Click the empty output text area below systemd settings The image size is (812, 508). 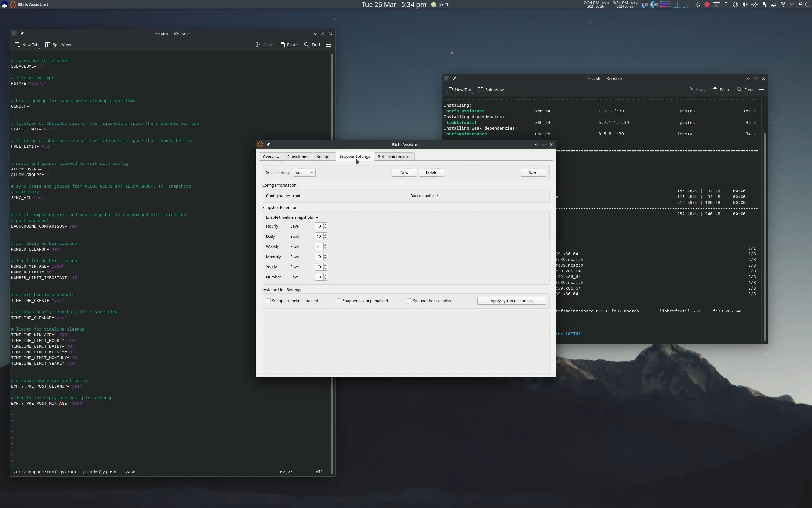(x=406, y=341)
